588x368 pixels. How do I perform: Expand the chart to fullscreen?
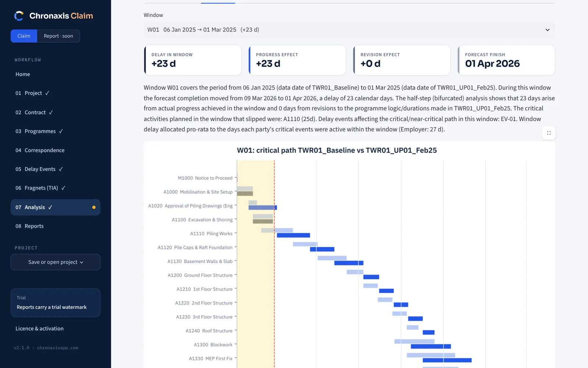coord(549,133)
